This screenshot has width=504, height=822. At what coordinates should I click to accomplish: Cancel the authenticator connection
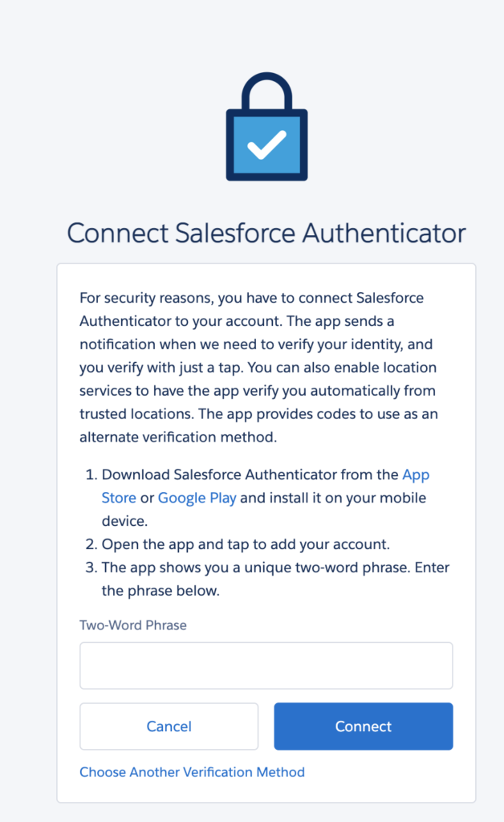(x=169, y=726)
